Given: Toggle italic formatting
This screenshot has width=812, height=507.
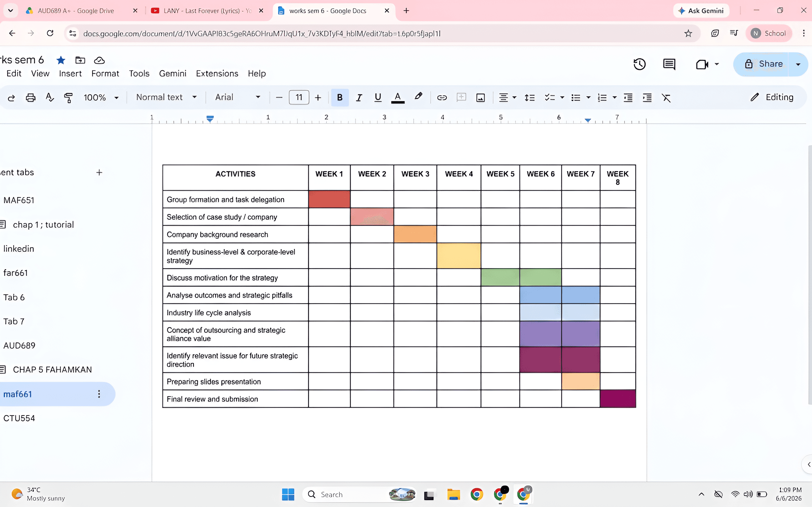Looking at the screenshot, I should point(359,98).
